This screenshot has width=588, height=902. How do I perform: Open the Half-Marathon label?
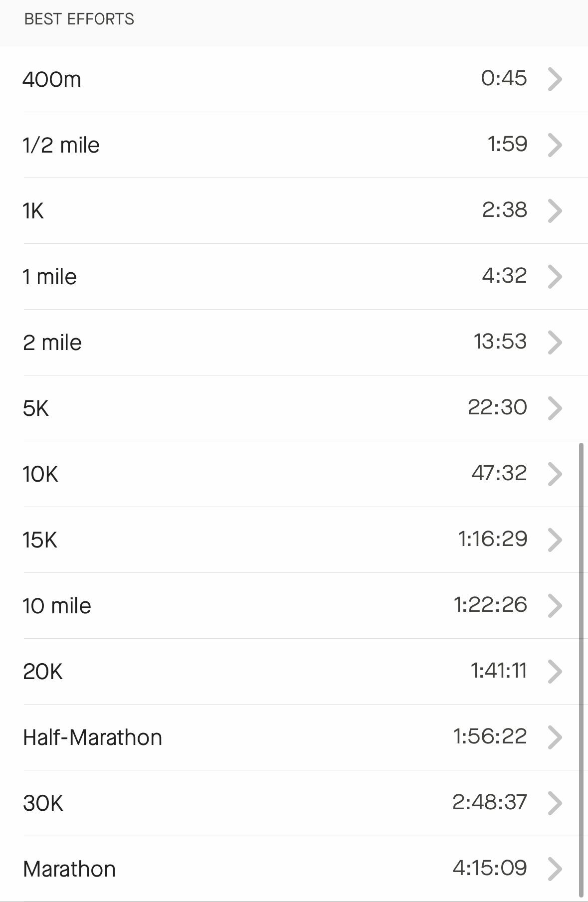pyautogui.click(x=93, y=737)
